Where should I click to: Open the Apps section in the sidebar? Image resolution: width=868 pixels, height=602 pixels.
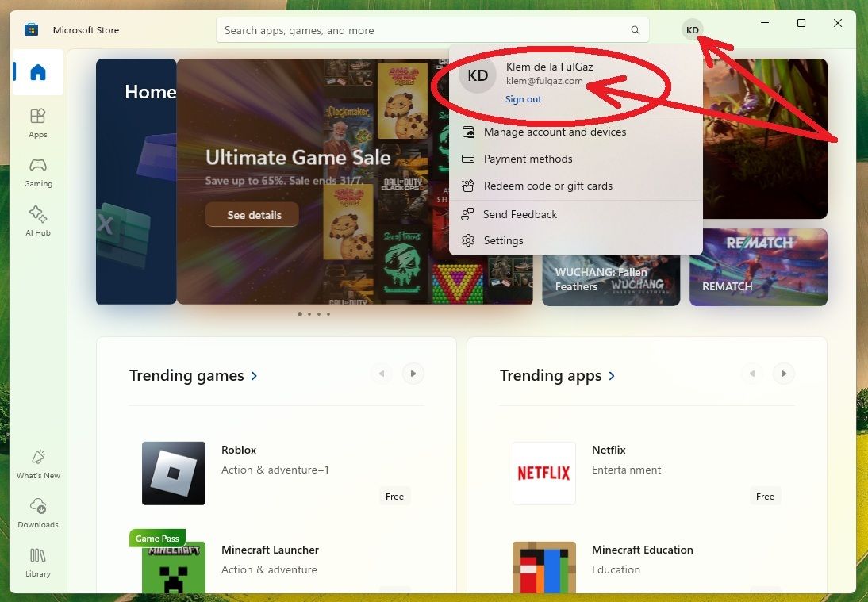pos(37,123)
